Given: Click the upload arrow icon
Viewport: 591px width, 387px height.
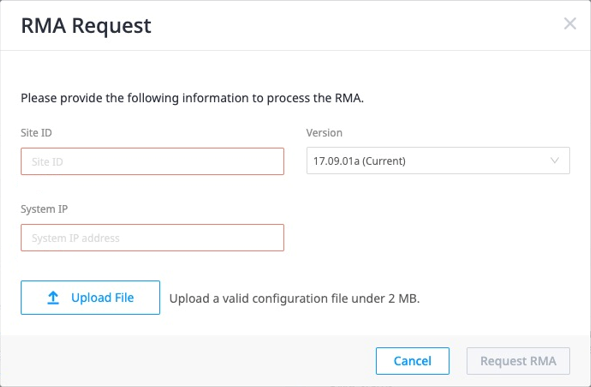Looking at the screenshot, I should click(x=53, y=298).
